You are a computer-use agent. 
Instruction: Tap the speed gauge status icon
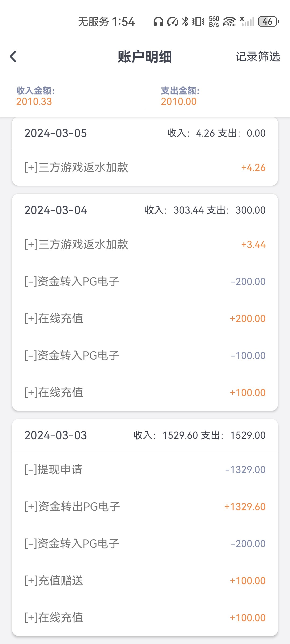(x=172, y=22)
